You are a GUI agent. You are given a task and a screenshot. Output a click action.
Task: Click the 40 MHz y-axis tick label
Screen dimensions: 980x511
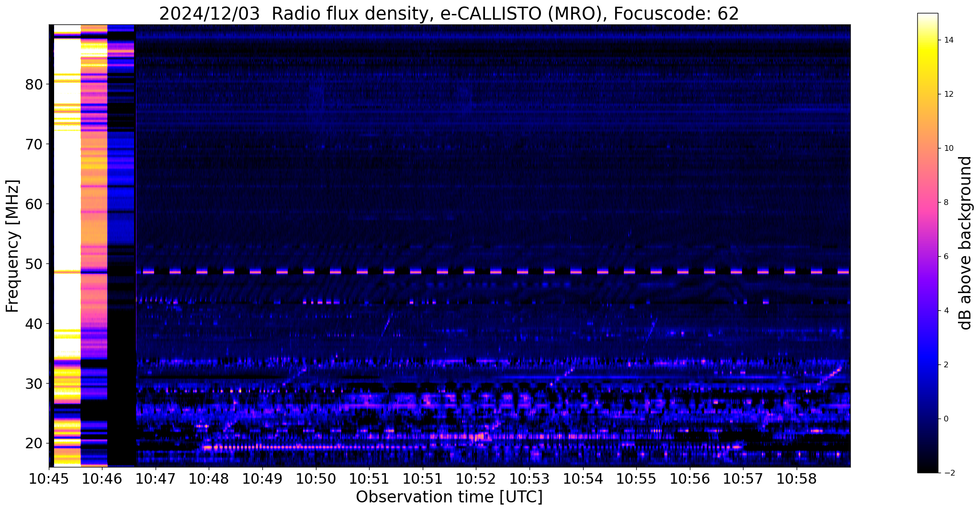(x=34, y=324)
